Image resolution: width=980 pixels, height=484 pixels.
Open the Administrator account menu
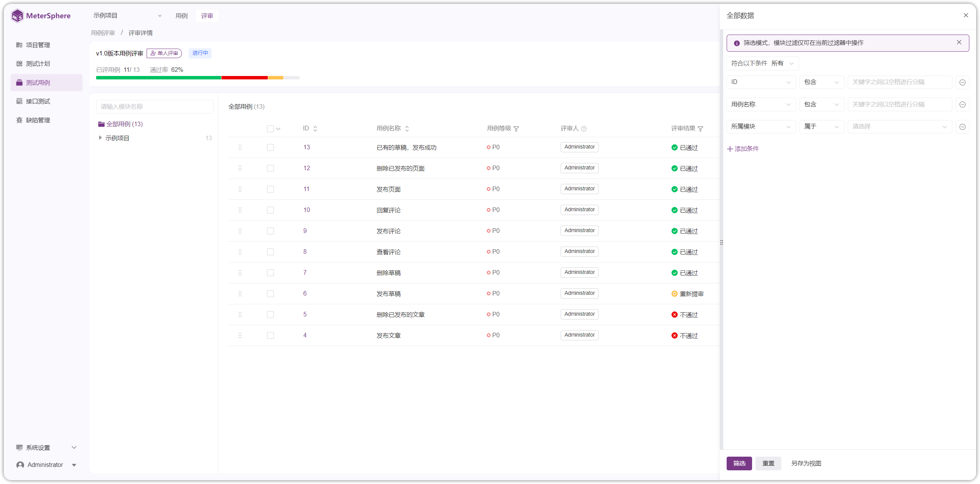pyautogui.click(x=46, y=465)
